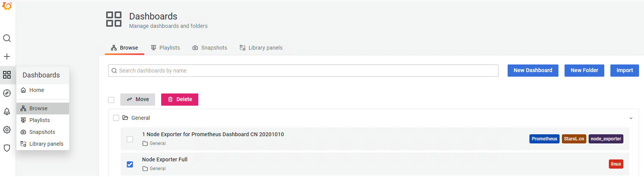The image size is (644, 177).
Task: Open the search icon in sidebar
Action: click(x=7, y=38)
